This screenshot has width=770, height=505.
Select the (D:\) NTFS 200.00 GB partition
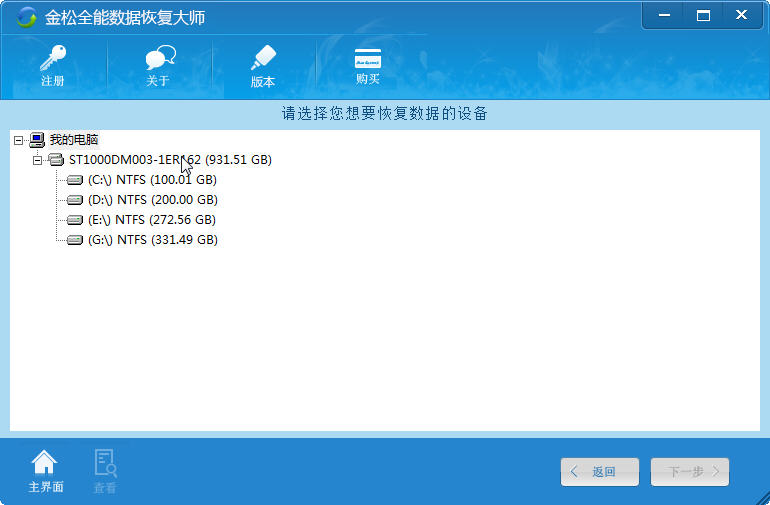click(x=152, y=200)
